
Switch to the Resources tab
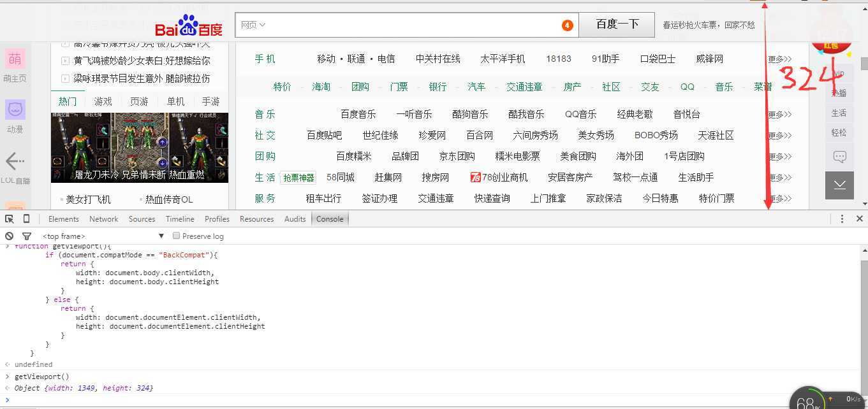257,219
